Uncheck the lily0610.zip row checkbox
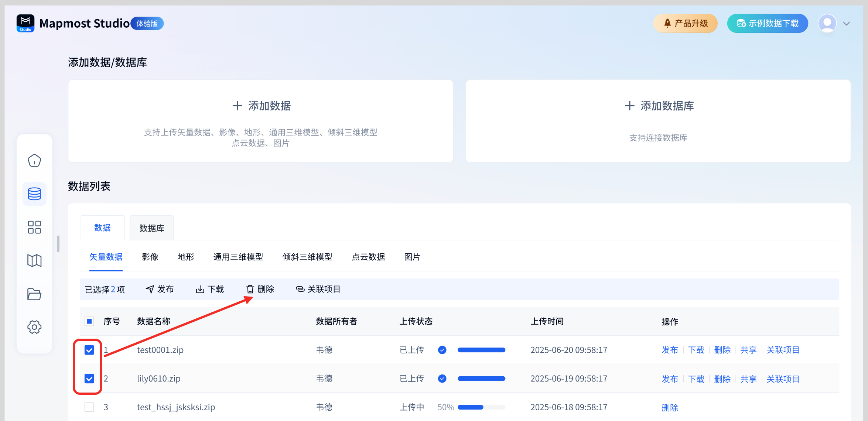 click(89, 379)
